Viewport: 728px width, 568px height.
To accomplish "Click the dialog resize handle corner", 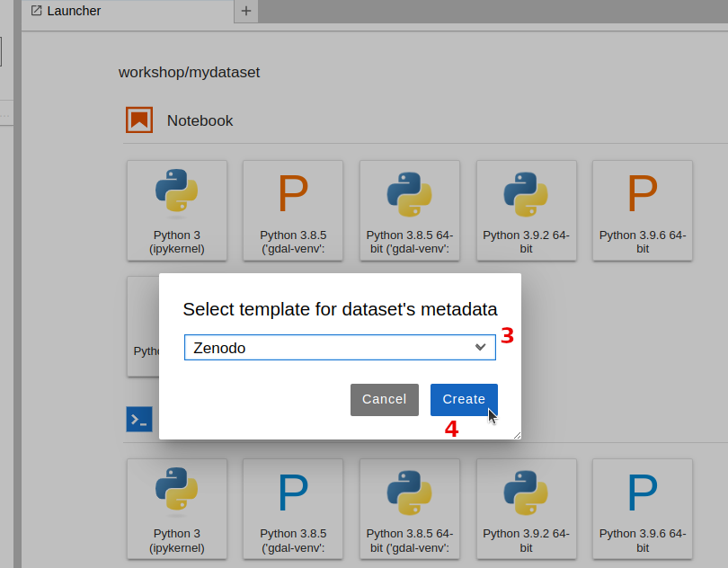I will click(517, 435).
